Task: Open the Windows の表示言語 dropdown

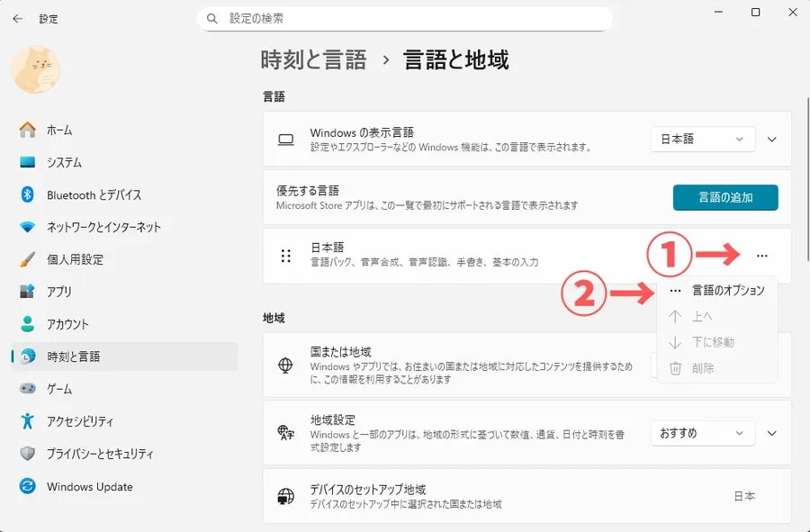Action: (x=702, y=140)
